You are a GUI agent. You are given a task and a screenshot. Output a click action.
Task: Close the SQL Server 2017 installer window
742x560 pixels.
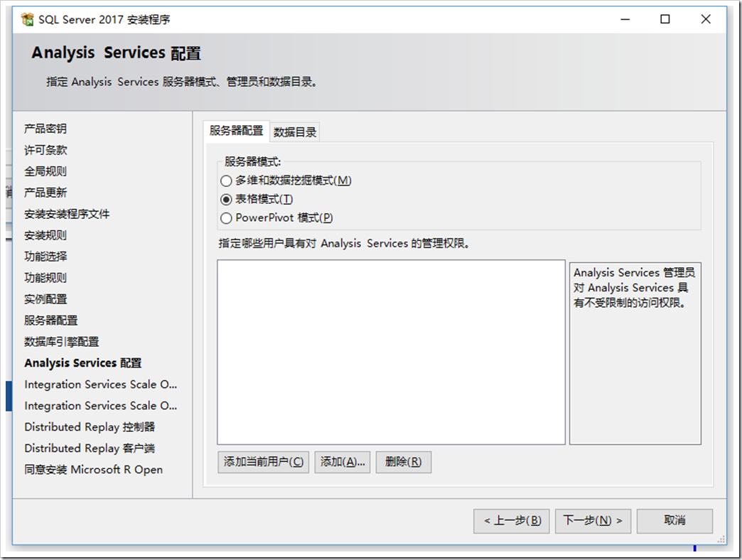pos(706,19)
